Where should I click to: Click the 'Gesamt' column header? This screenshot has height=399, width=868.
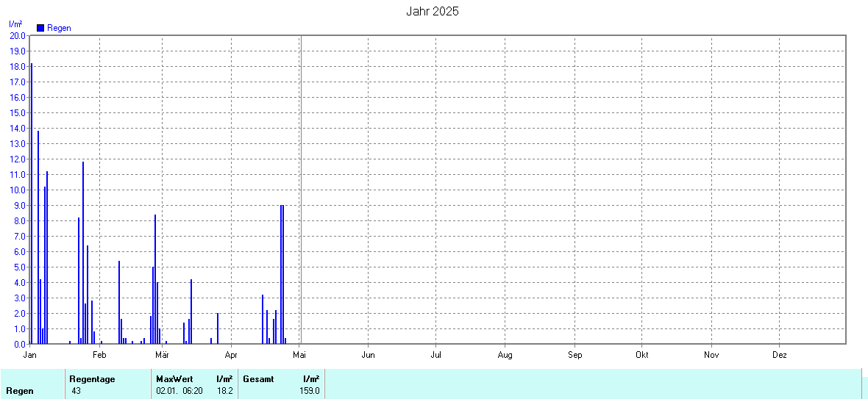pos(259,379)
